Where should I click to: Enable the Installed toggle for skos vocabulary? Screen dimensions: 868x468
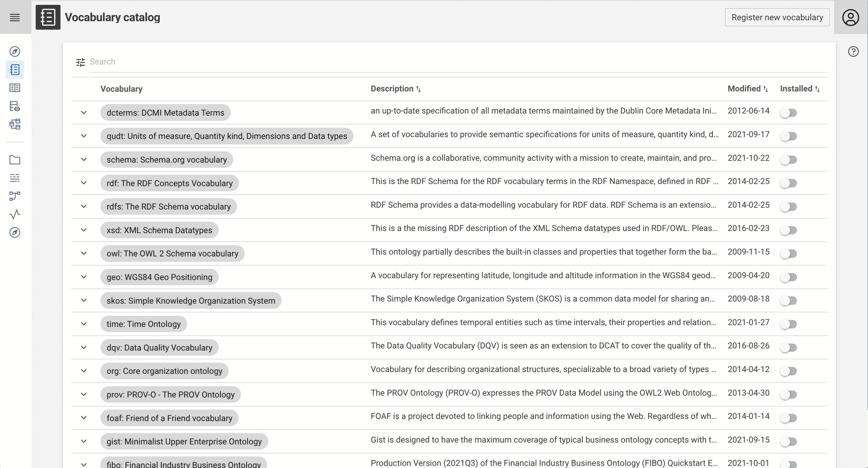tap(789, 300)
